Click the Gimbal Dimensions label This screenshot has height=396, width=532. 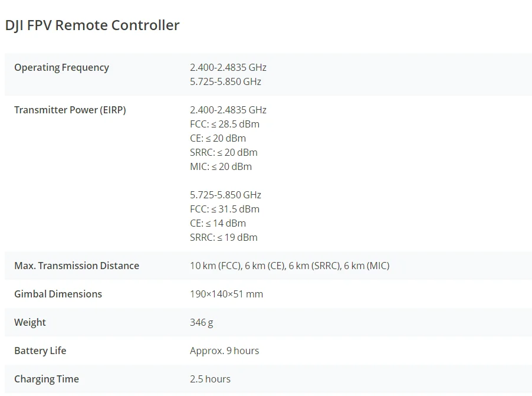coord(58,294)
